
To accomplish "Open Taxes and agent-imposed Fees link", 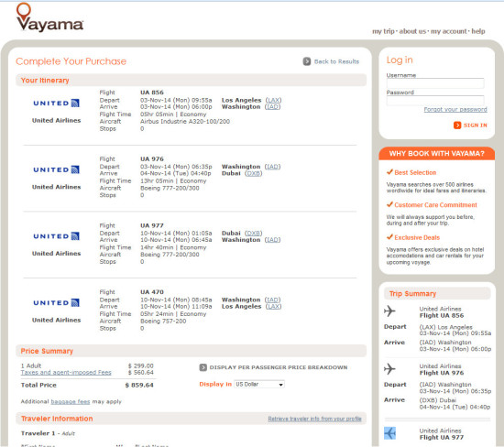I will pyautogui.click(x=66, y=373).
